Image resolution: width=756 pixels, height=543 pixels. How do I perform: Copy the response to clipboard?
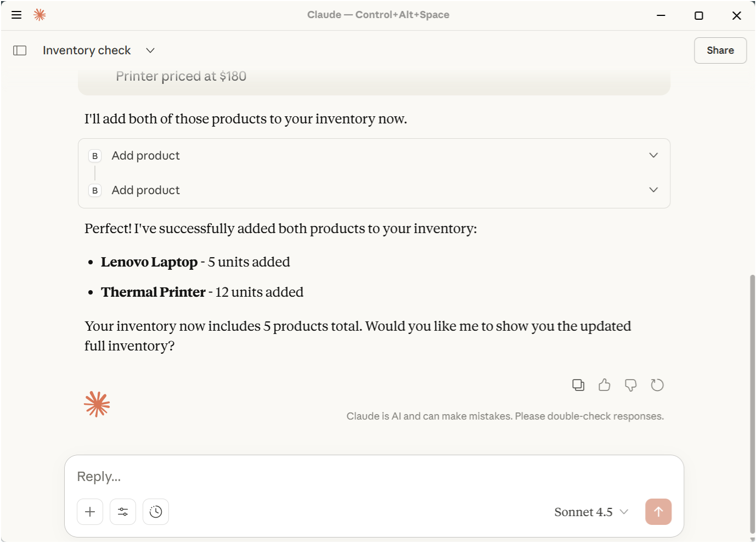pos(578,385)
